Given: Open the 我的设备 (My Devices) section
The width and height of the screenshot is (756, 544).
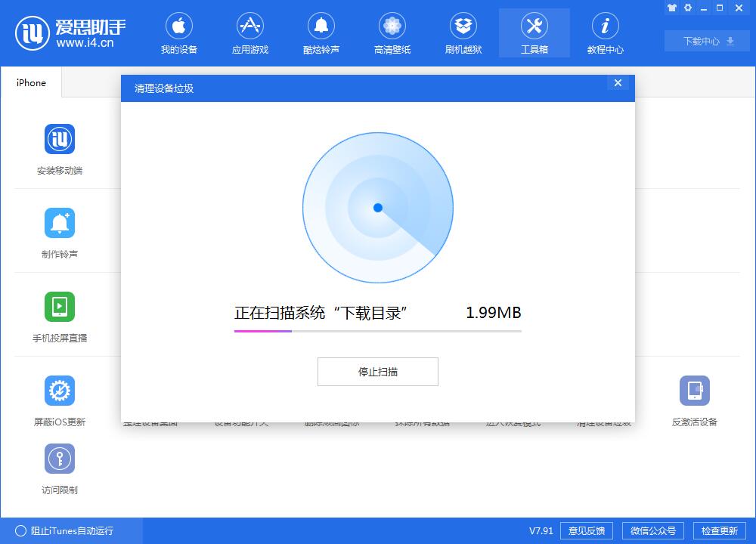Looking at the screenshot, I should click(178, 32).
